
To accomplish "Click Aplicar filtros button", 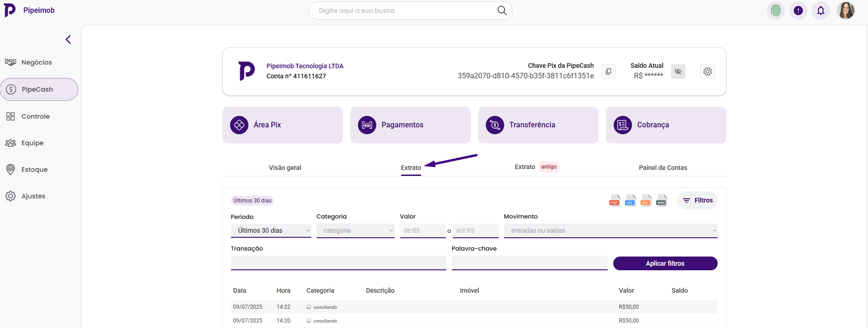I will [665, 263].
